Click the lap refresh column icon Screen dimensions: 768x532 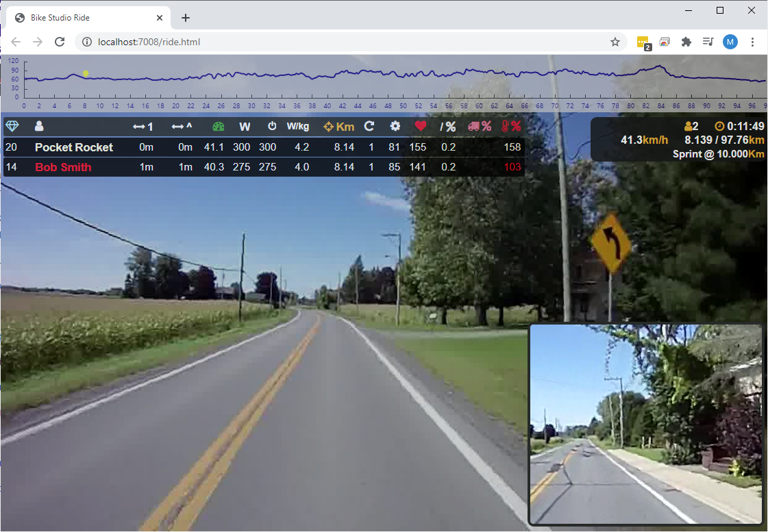pos(369,126)
